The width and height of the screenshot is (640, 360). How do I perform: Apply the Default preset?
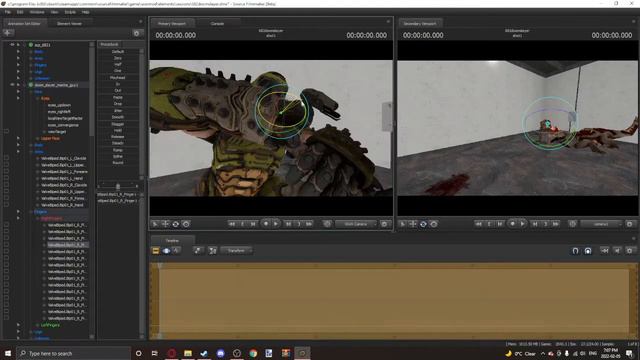118,52
